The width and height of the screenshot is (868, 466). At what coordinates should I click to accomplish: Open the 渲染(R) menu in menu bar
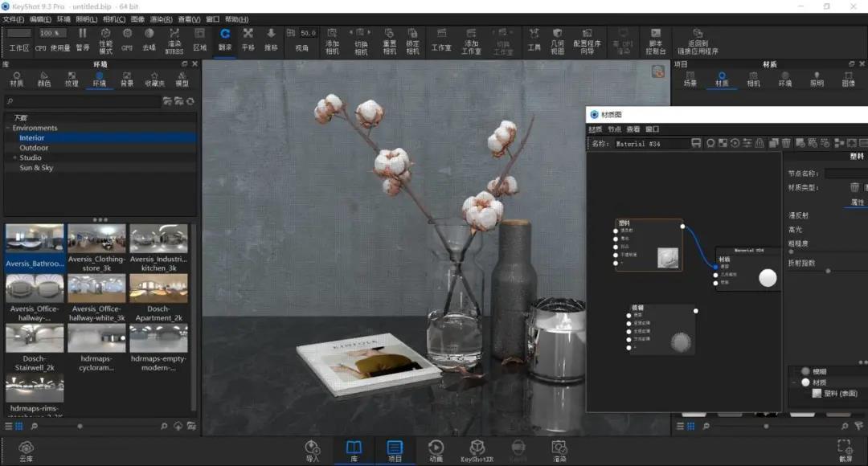(161, 19)
